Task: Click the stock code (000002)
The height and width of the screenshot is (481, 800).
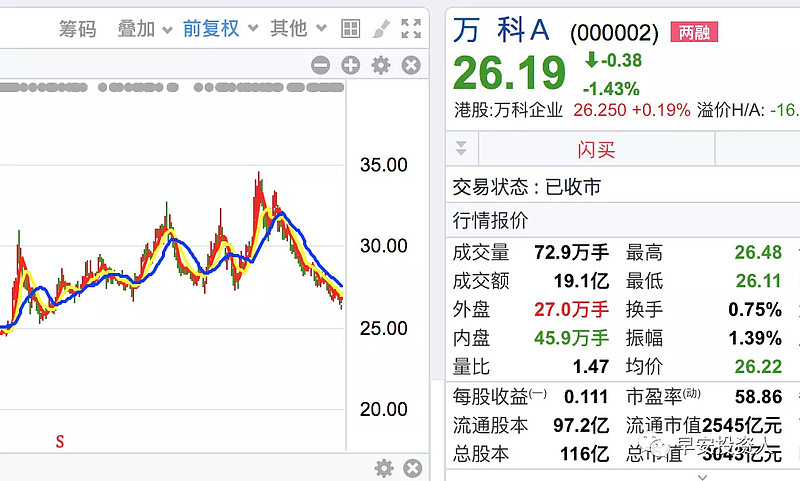Action: click(x=614, y=33)
